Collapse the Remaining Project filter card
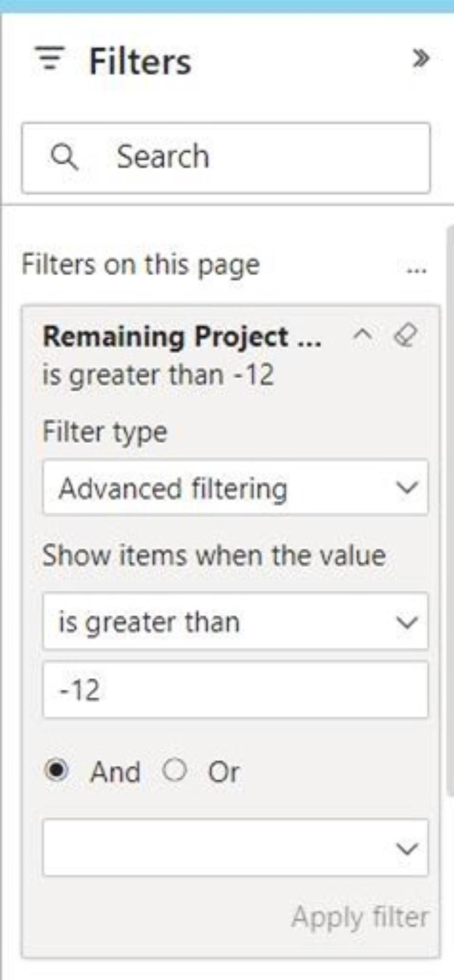The image size is (454, 980). coord(363,335)
